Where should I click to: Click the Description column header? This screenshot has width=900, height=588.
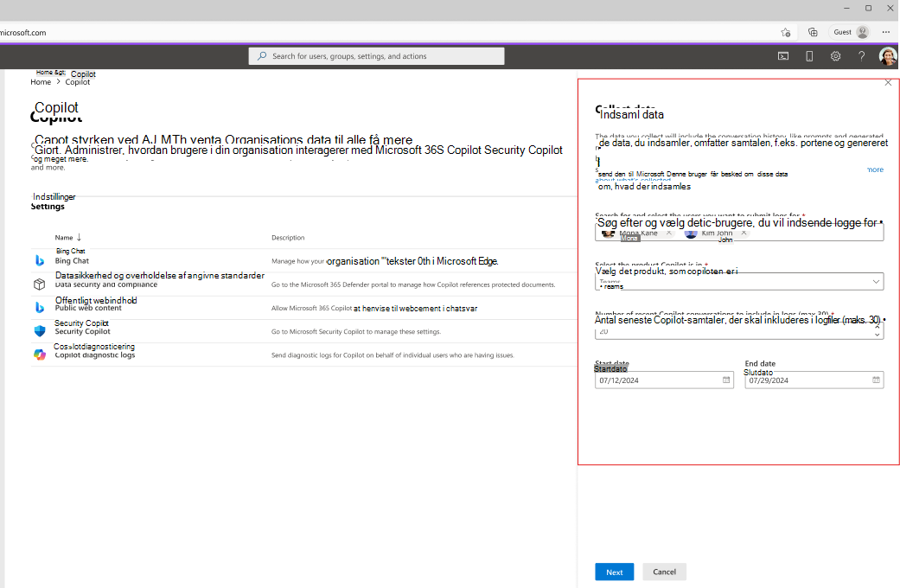click(x=288, y=238)
